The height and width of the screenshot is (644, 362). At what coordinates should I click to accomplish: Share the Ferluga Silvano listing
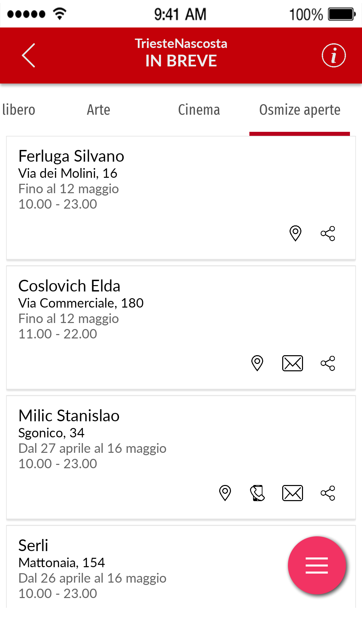tap(328, 233)
